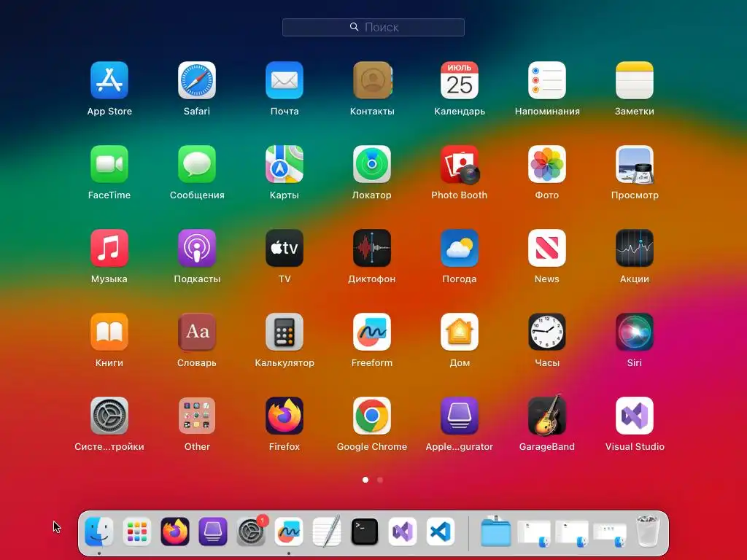This screenshot has height=560, width=747.
Task: Launch Visual Studio from Launchpad grid
Action: click(x=635, y=415)
